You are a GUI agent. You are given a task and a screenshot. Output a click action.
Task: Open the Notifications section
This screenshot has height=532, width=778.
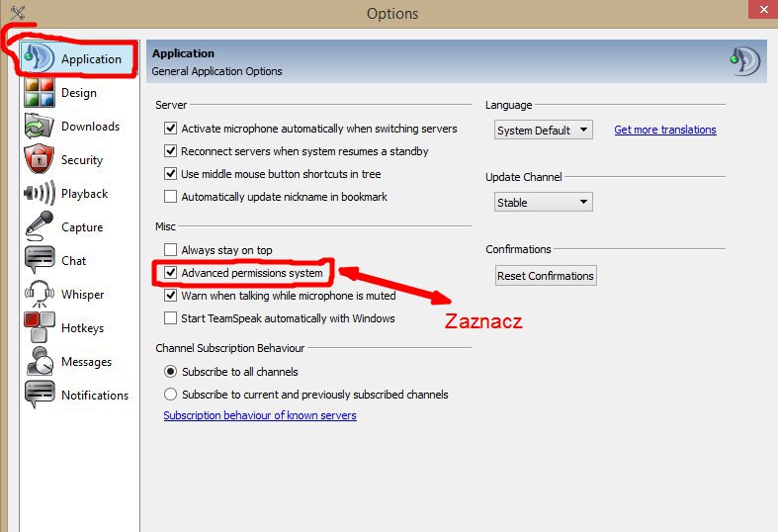click(x=78, y=396)
